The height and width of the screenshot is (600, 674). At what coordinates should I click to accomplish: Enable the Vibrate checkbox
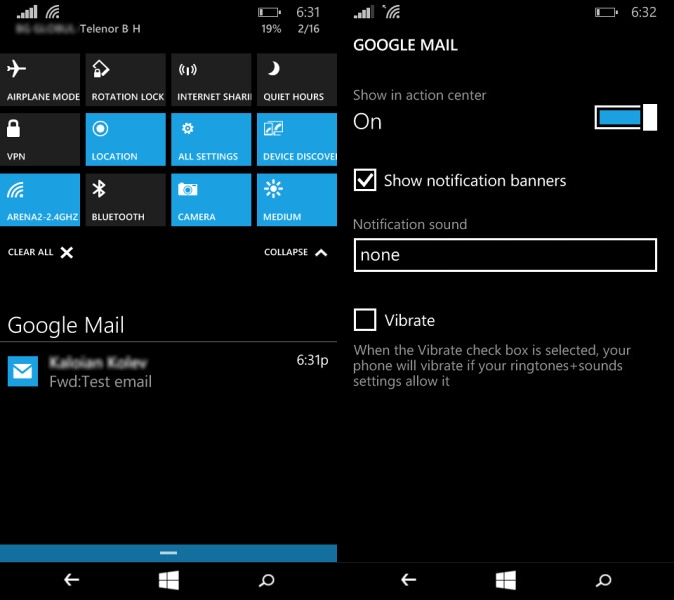pos(366,320)
